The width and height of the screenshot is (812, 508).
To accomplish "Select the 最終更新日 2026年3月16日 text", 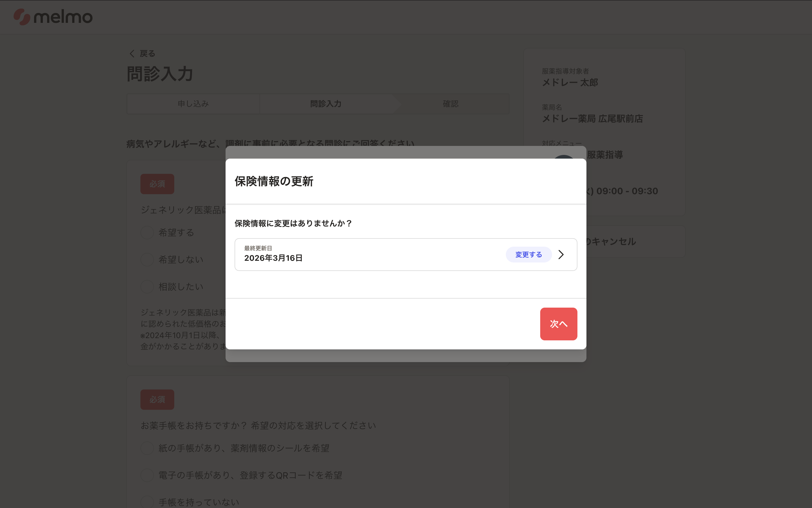I will [273, 254].
